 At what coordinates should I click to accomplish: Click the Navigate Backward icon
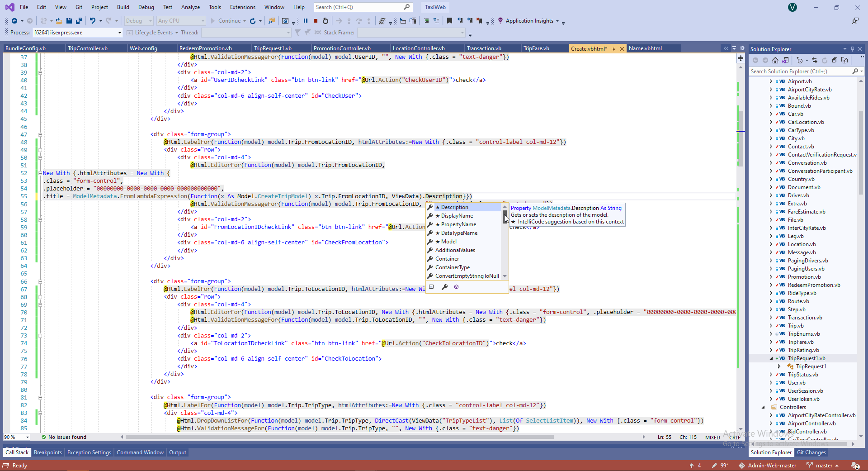coord(14,21)
